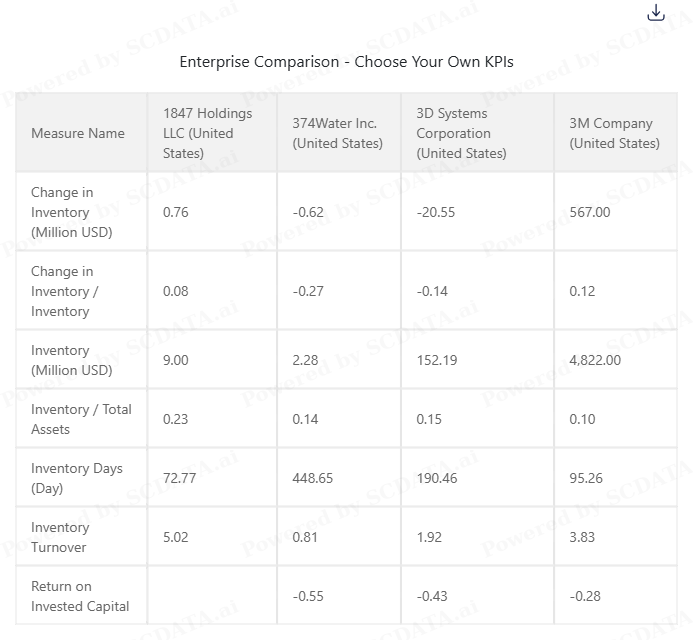Click the 374Water Inc. column header
The width and height of the screenshot is (693, 640).
(x=337, y=133)
